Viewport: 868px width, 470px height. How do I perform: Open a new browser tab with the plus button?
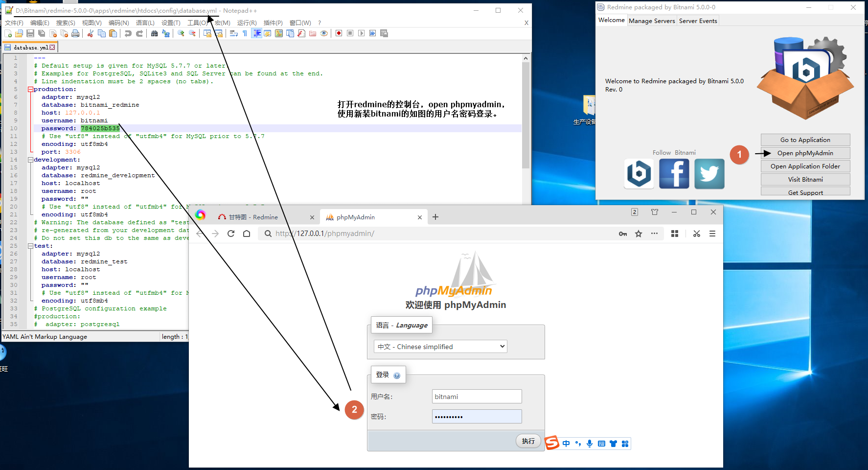[x=435, y=217]
